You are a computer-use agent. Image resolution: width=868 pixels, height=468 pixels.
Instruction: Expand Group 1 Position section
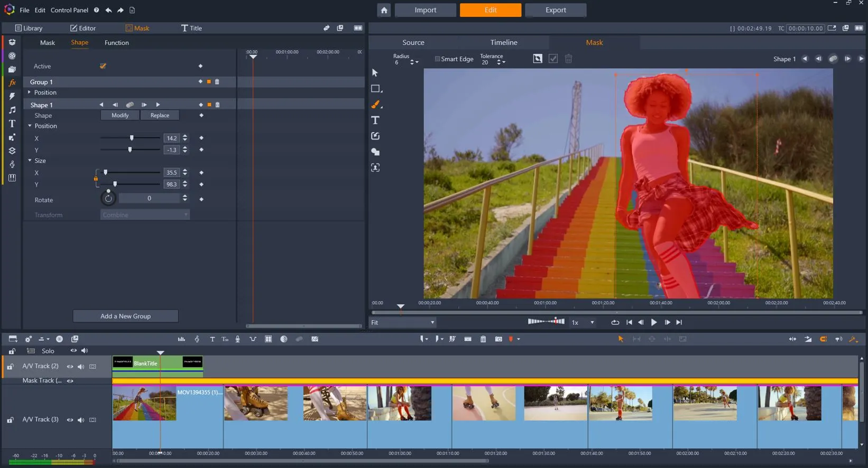[30, 92]
